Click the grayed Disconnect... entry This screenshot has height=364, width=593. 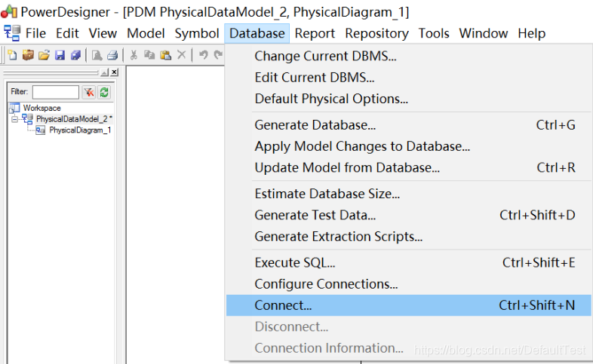408,326
